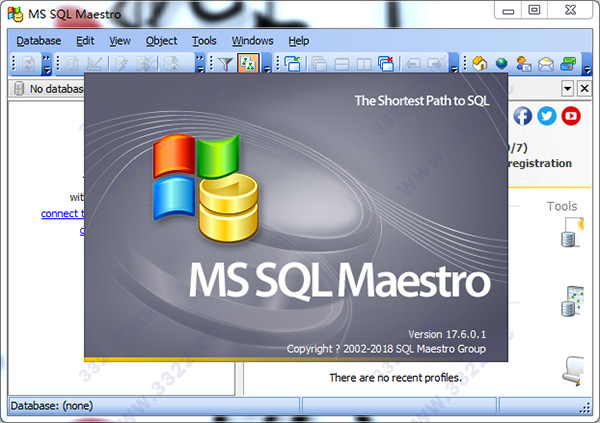Image resolution: width=600 pixels, height=423 pixels.
Task: Click the Tile Horizontally windows icon
Action: (341, 64)
